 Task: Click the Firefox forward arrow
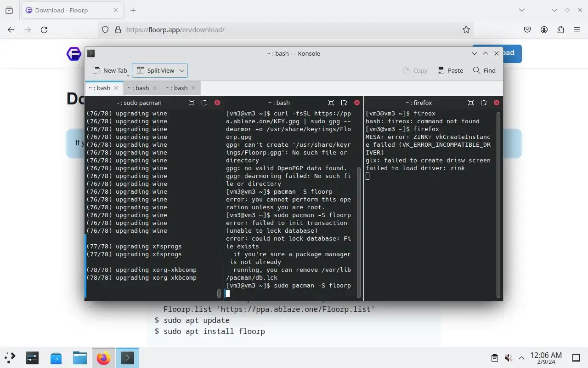tap(28, 29)
